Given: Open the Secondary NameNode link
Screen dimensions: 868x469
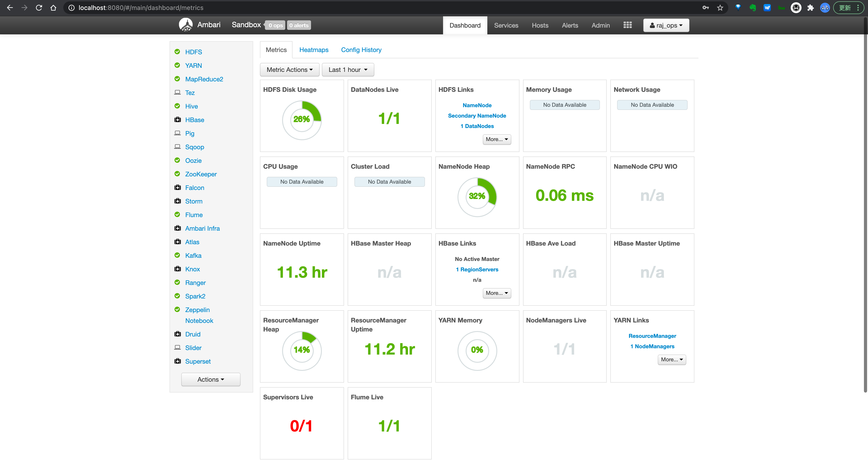Looking at the screenshot, I should (x=477, y=116).
